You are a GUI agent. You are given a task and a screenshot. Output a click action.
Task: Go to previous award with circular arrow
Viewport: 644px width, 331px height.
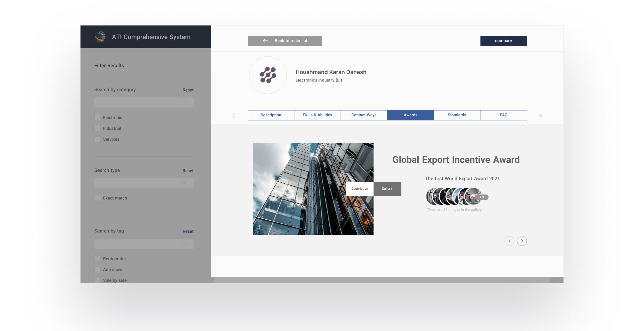(509, 241)
